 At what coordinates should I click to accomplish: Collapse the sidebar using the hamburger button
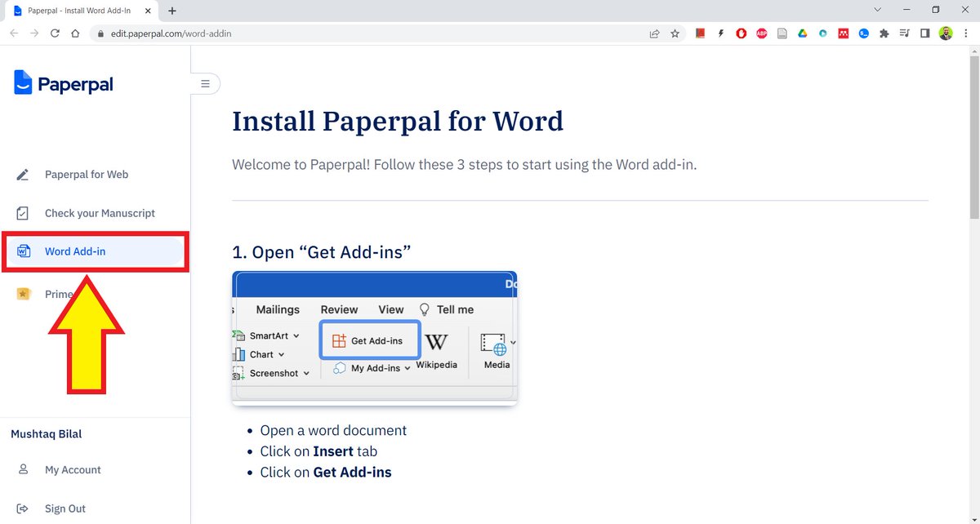click(205, 83)
